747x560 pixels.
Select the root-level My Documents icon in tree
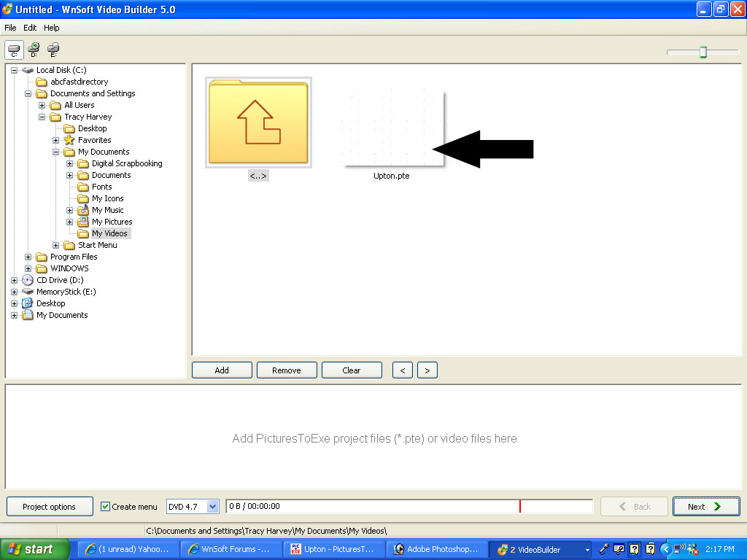[x=28, y=315]
